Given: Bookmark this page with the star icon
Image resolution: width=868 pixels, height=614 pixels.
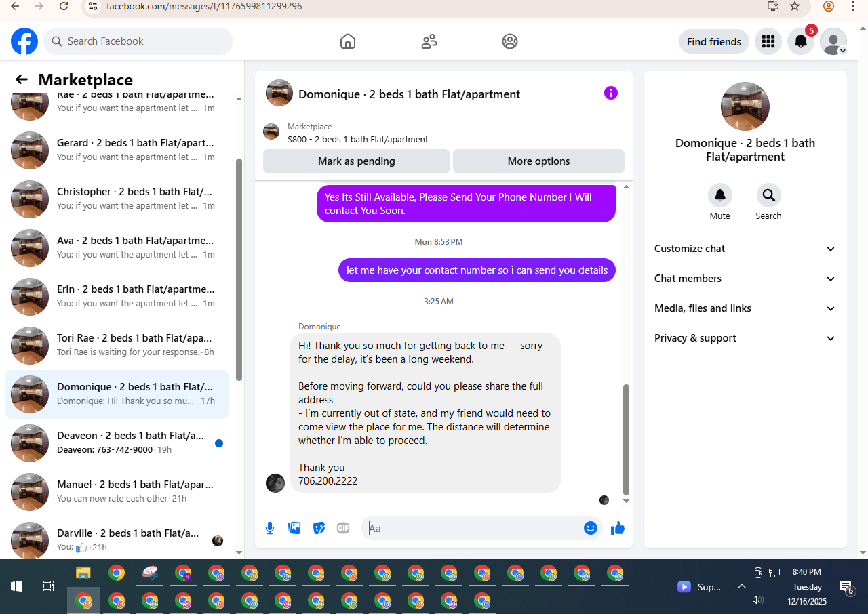Looking at the screenshot, I should click(x=795, y=6).
